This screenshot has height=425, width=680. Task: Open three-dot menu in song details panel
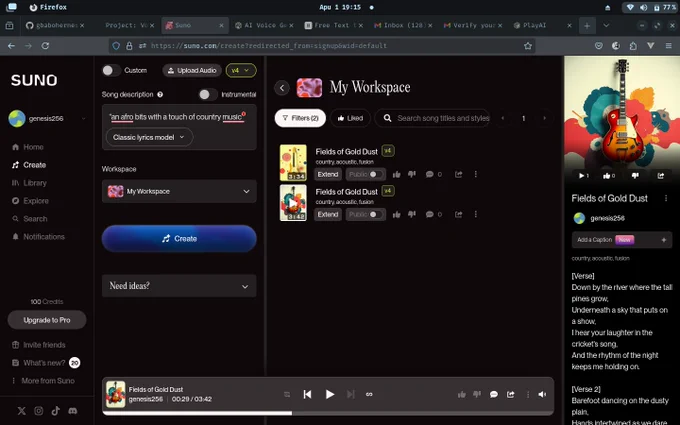(x=666, y=198)
